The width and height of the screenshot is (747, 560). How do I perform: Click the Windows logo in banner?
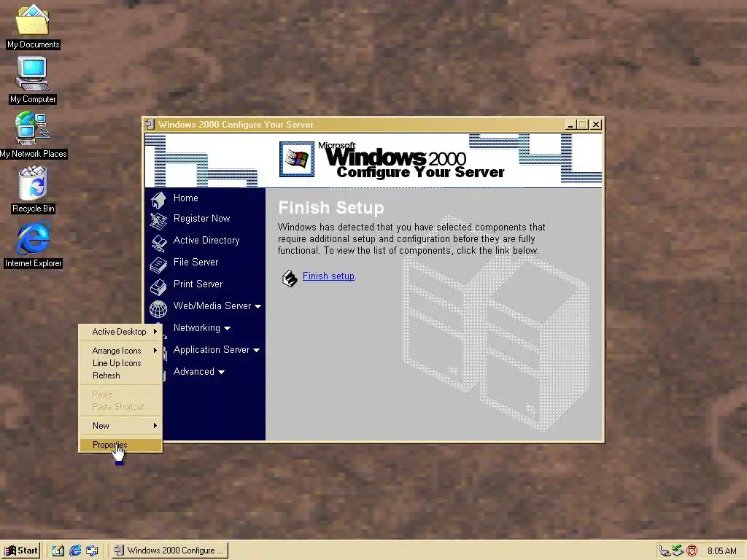pos(297,159)
